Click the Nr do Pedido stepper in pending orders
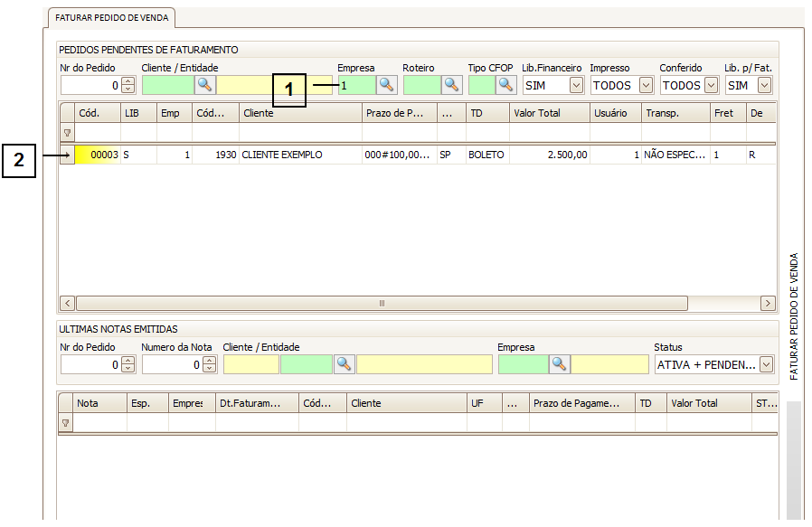 [x=127, y=85]
